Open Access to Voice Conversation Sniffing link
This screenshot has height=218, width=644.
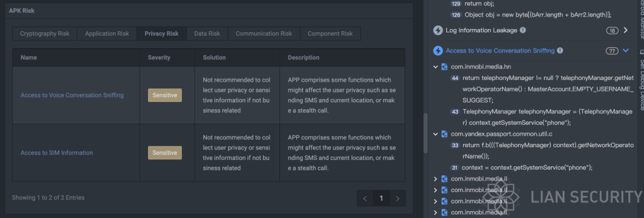click(x=72, y=95)
